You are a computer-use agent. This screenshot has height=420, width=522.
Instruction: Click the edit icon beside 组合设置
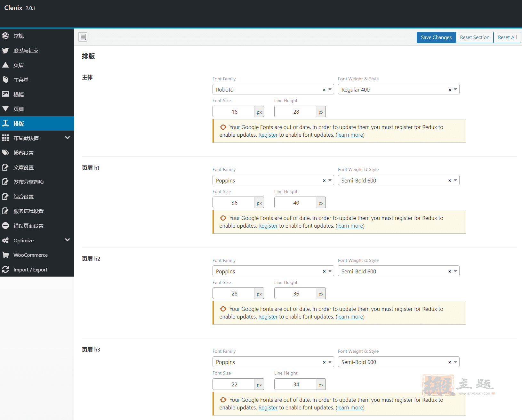tap(5, 196)
